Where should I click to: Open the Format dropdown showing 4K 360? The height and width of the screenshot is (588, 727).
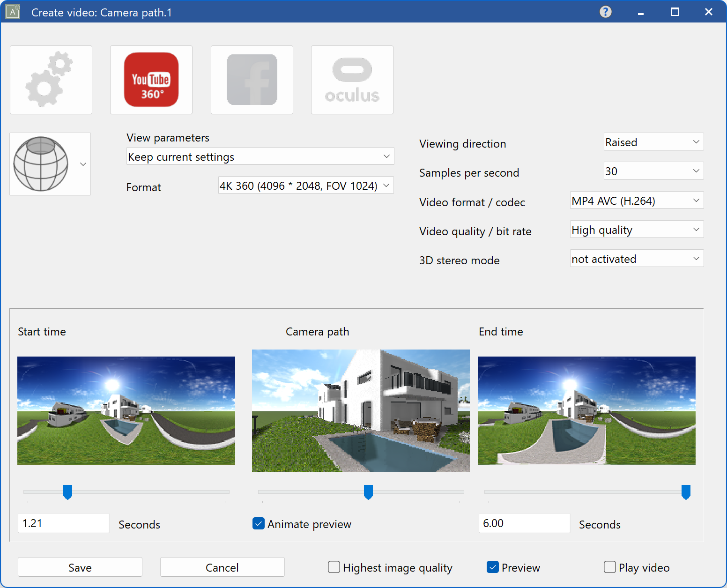305,185
